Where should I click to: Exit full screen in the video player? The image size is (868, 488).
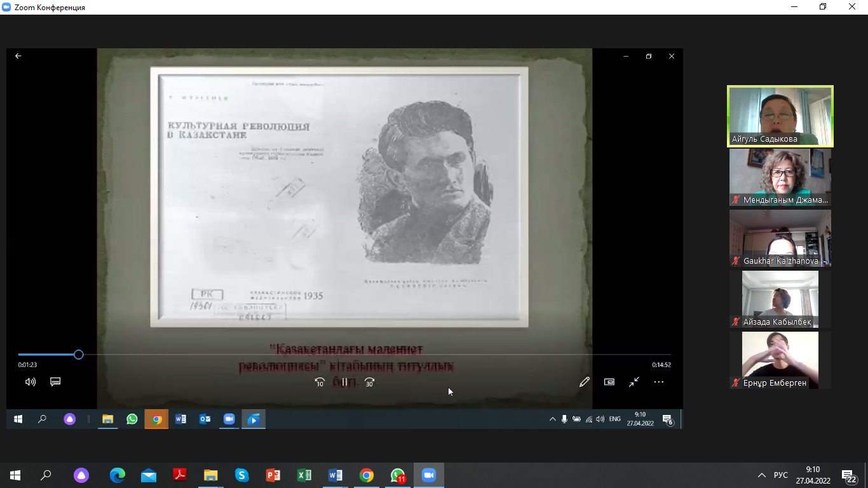click(634, 382)
